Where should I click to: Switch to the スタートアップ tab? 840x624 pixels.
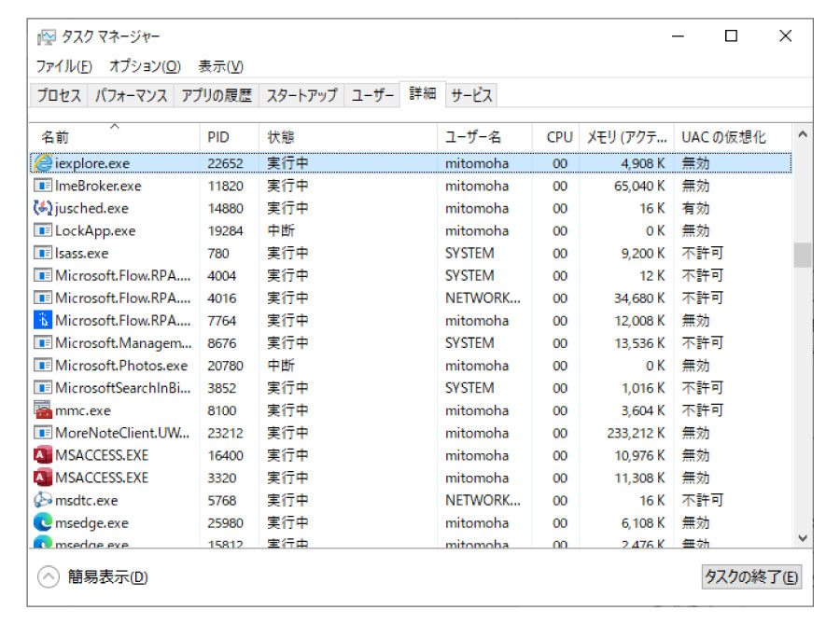301,95
